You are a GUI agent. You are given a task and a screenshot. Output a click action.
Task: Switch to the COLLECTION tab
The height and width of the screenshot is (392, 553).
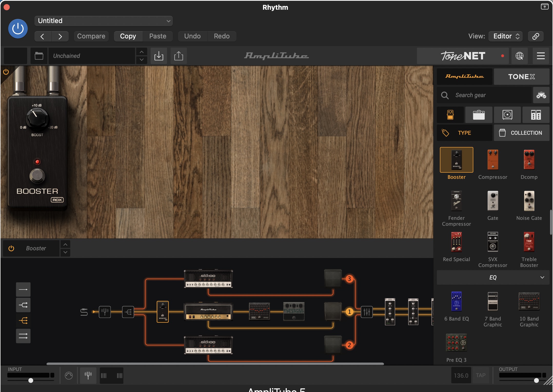(x=521, y=133)
